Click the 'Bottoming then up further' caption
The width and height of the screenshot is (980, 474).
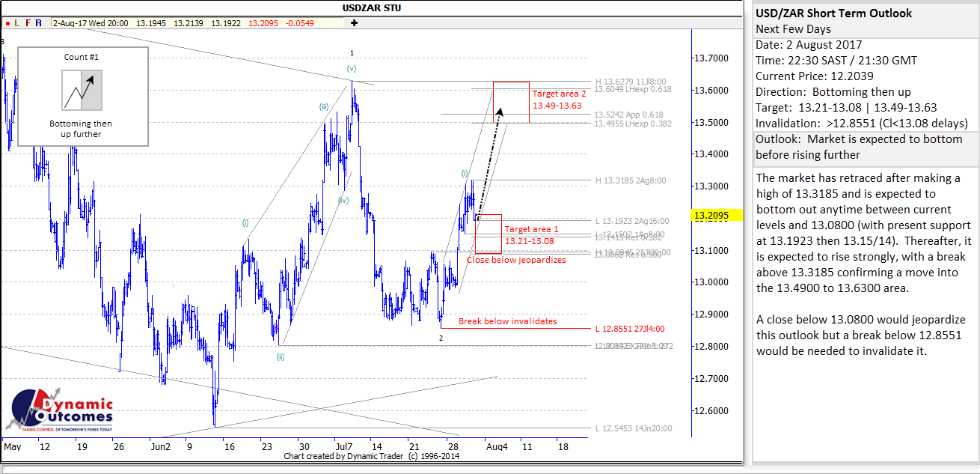click(x=82, y=129)
